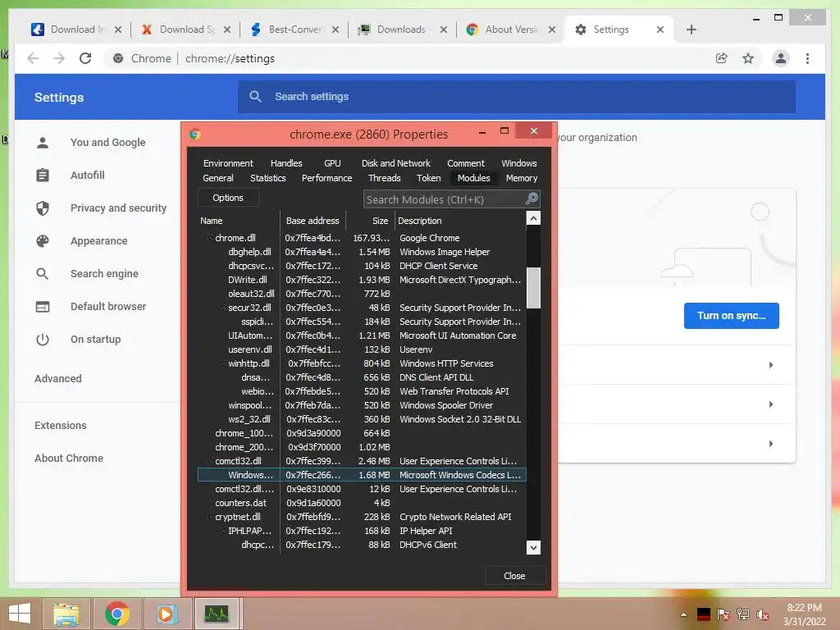Open media player from taskbar

[167, 614]
